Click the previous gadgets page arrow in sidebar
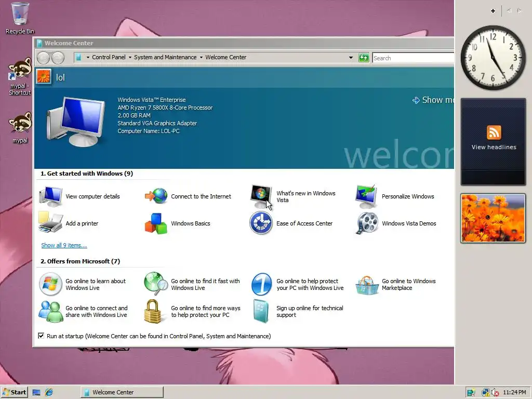 click(x=509, y=11)
